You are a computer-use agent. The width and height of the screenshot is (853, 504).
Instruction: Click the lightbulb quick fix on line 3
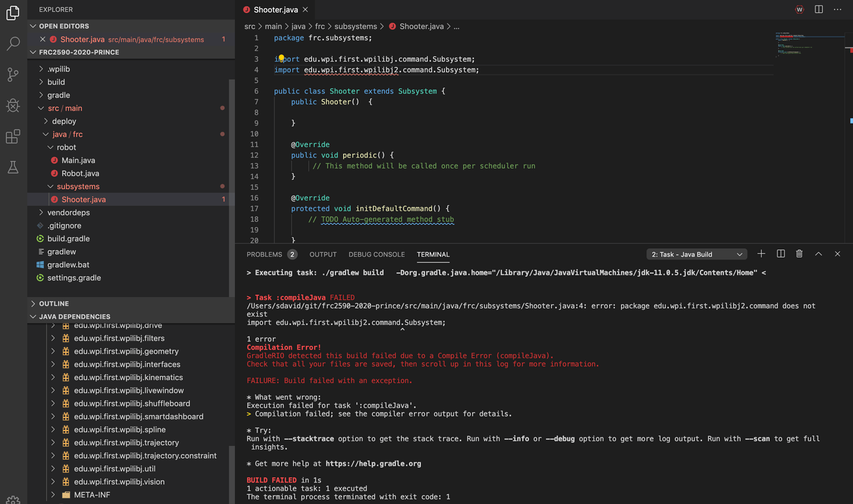point(281,58)
